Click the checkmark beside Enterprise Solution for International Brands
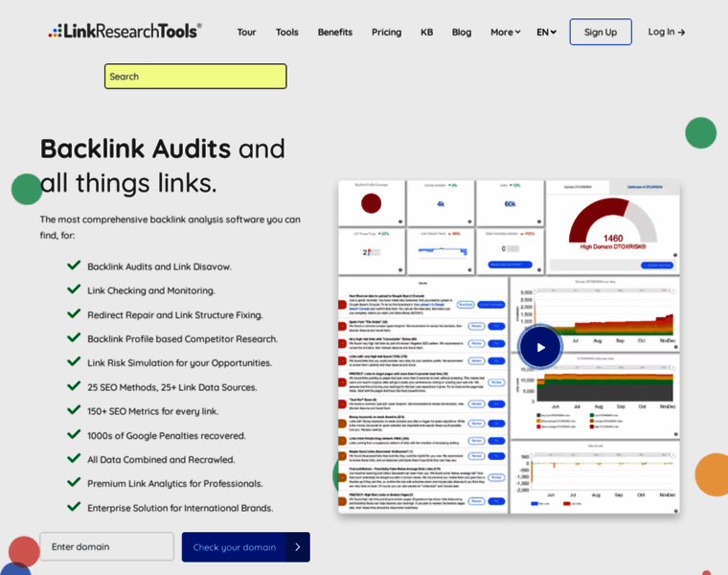The image size is (728, 575). pos(74,506)
